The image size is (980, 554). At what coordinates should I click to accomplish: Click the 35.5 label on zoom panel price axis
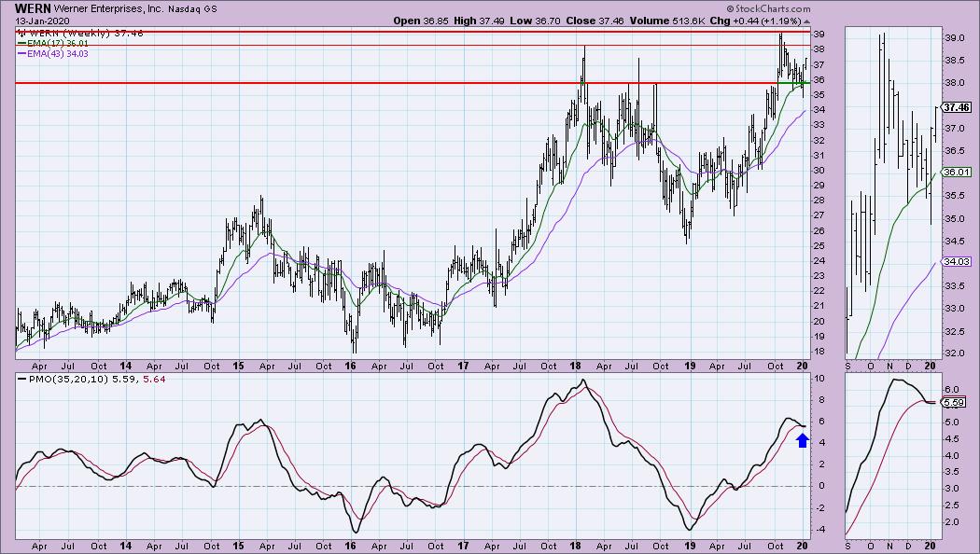point(955,196)
